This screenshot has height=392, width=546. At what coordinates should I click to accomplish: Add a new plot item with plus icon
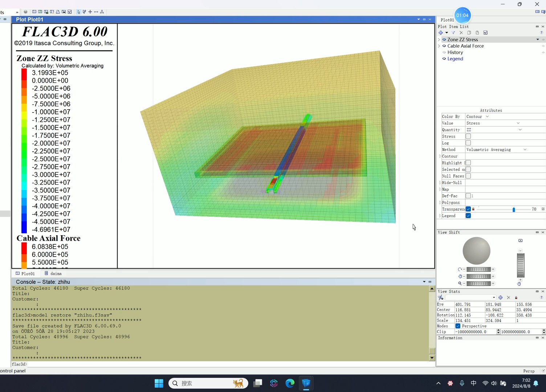441,33
